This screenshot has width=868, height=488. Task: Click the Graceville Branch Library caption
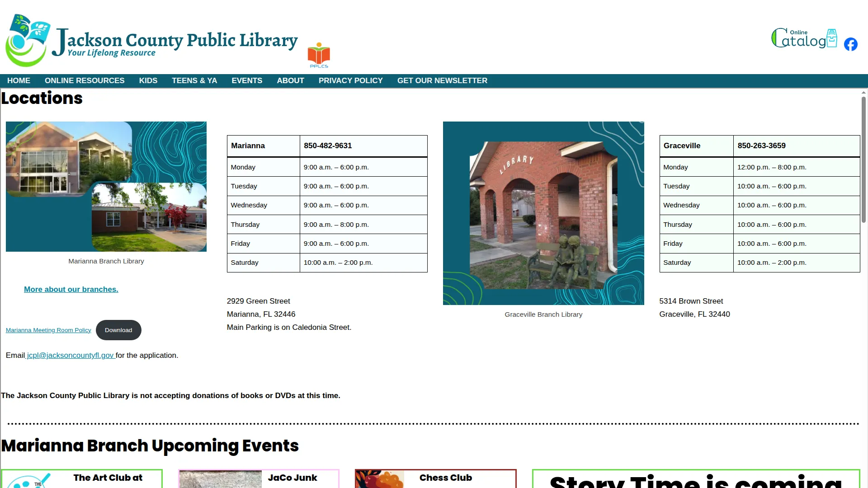(543, 314)
